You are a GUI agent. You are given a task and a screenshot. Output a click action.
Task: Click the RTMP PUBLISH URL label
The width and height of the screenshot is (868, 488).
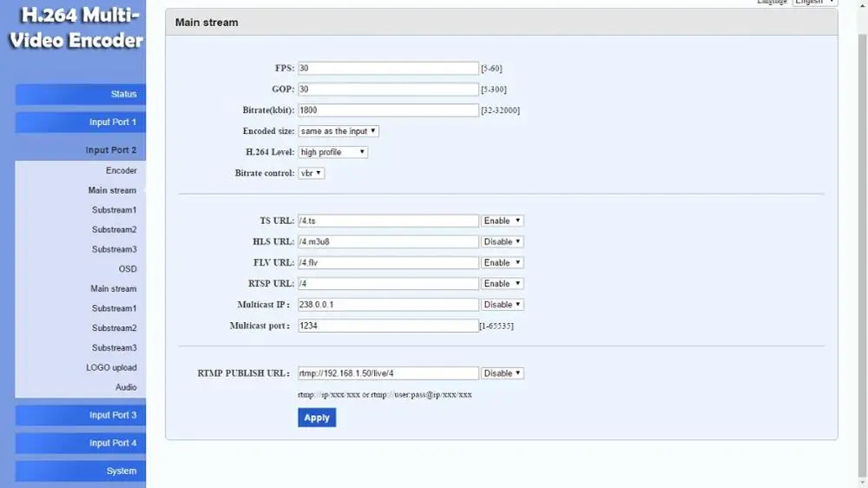[244, 373]
